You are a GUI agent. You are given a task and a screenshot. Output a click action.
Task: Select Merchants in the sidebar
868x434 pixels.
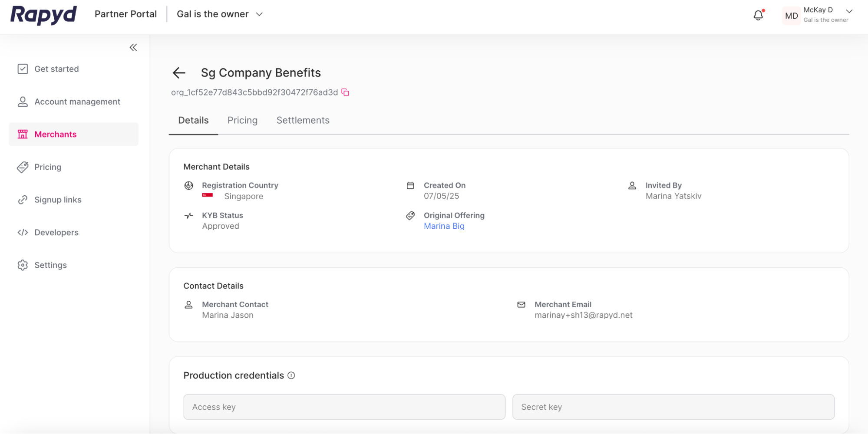tap(55, 134)
